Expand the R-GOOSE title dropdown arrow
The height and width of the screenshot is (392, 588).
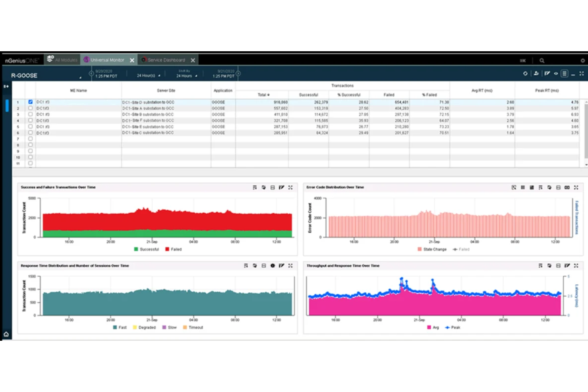81,78
